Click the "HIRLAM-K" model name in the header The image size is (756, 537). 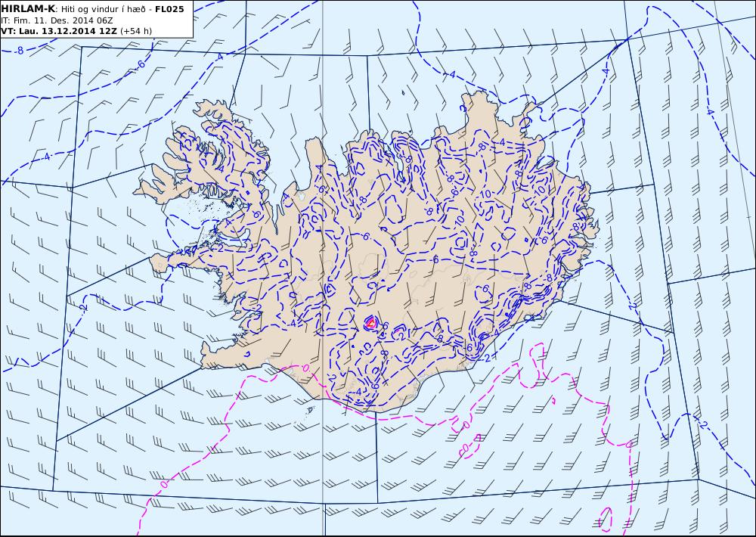(27, 9)
